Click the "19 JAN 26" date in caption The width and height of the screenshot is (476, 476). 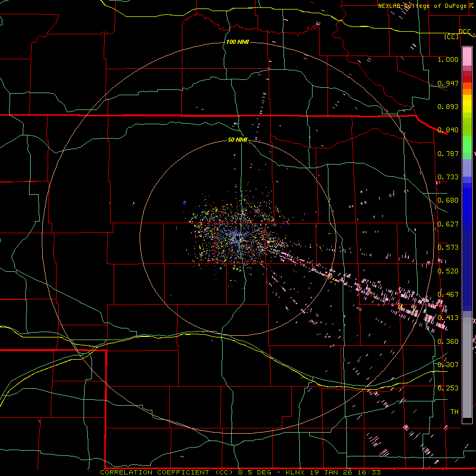(x=330, y=472)
